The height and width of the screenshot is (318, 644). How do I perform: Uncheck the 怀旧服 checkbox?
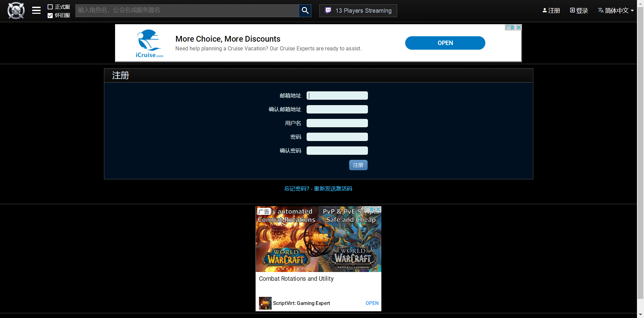pos(50,15)
